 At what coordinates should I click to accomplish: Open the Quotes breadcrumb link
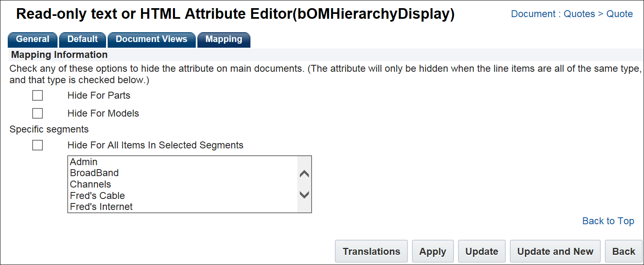(x=579, y=14)
